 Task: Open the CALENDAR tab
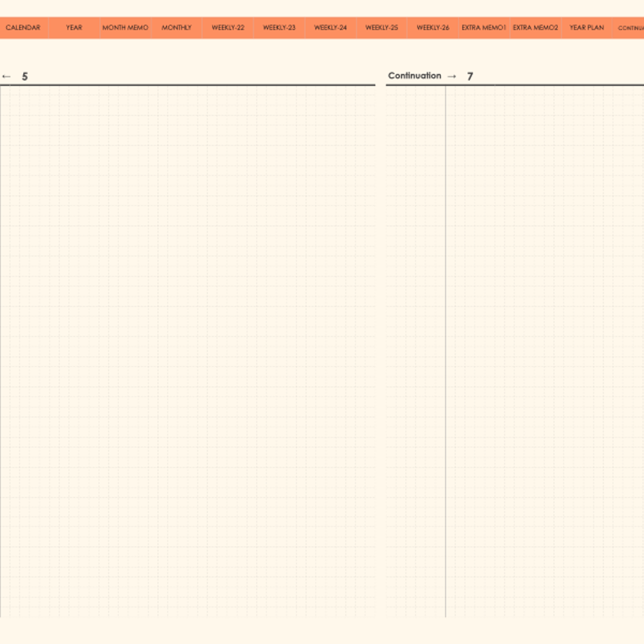(23, 27)
